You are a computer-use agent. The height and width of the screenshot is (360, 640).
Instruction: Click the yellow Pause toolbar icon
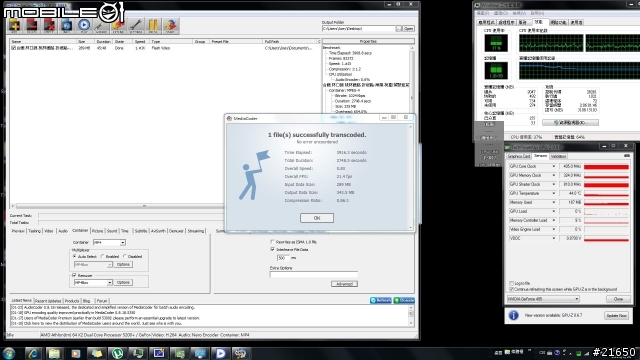153,25
